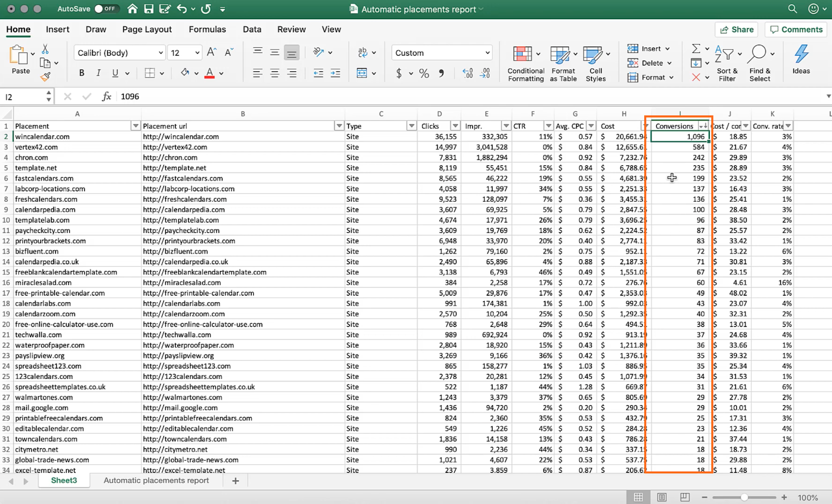The width and height of the screenshot is (832, 504).
Task: Click the Format Painter brush icon
Action: click(45, 77)
